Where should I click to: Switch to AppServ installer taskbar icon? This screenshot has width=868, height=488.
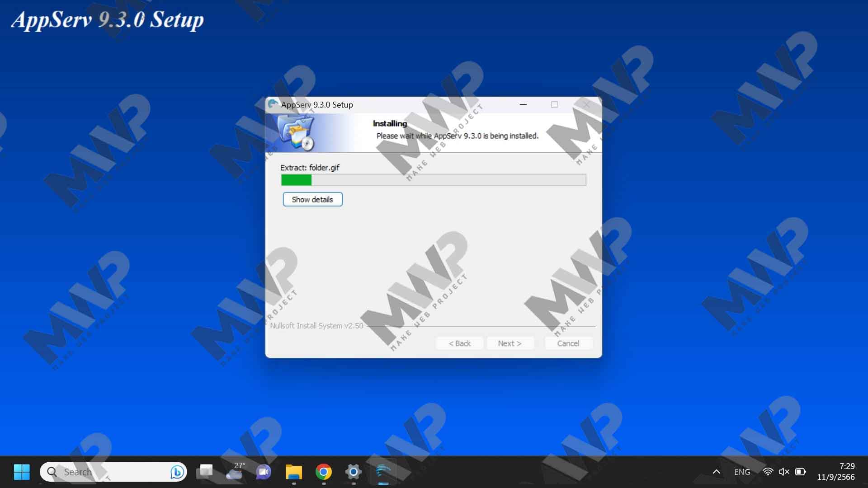click(383, 472)
